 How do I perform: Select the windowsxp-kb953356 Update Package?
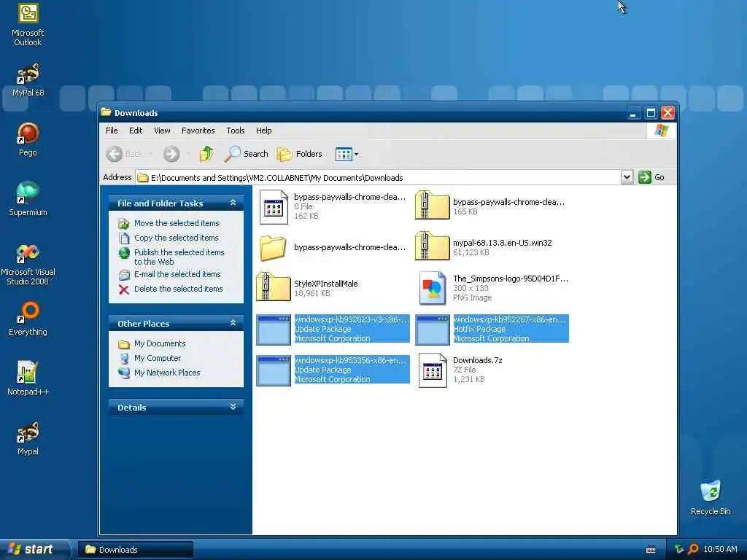[x=333, y=370]
